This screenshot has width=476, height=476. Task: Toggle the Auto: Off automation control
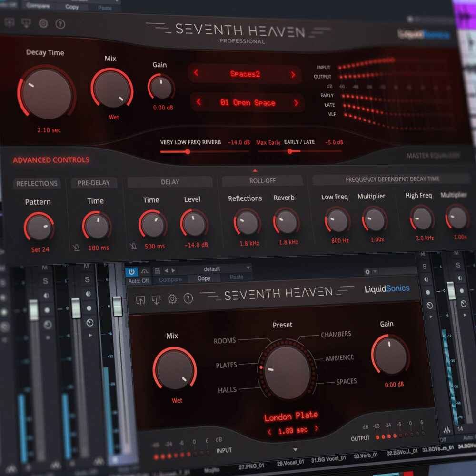click(138, 280)
